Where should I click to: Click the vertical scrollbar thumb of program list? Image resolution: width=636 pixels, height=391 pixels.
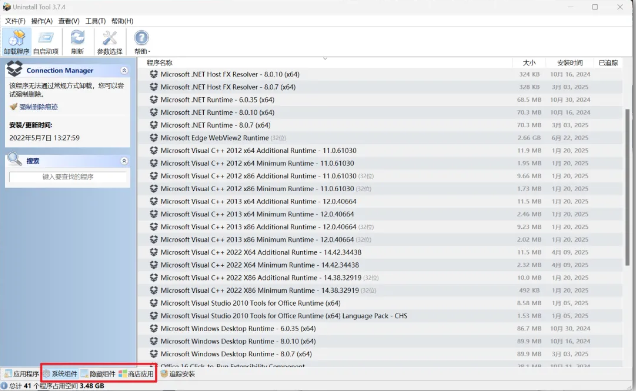(x=627, y=187)
